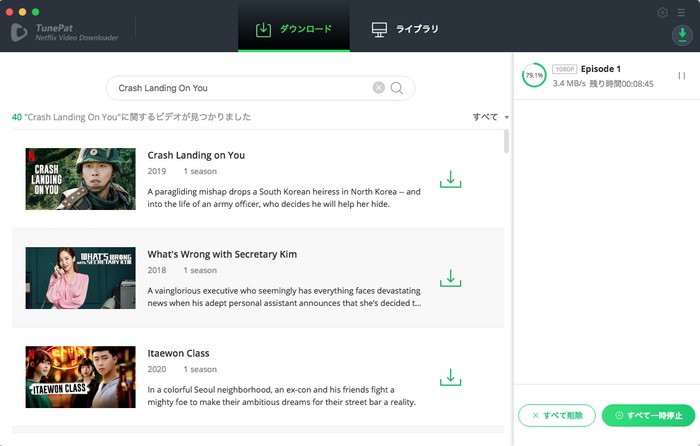Download What's Wrong with Secretary Kim
The width and height of the screenshot is (700, 446).
(x=450, y=278)
